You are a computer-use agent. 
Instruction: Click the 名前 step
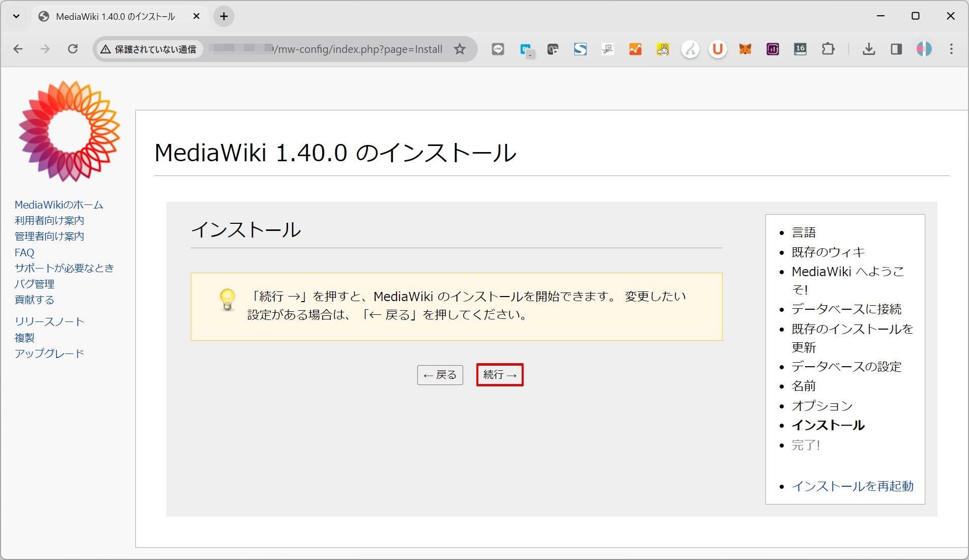pos(804,386)
